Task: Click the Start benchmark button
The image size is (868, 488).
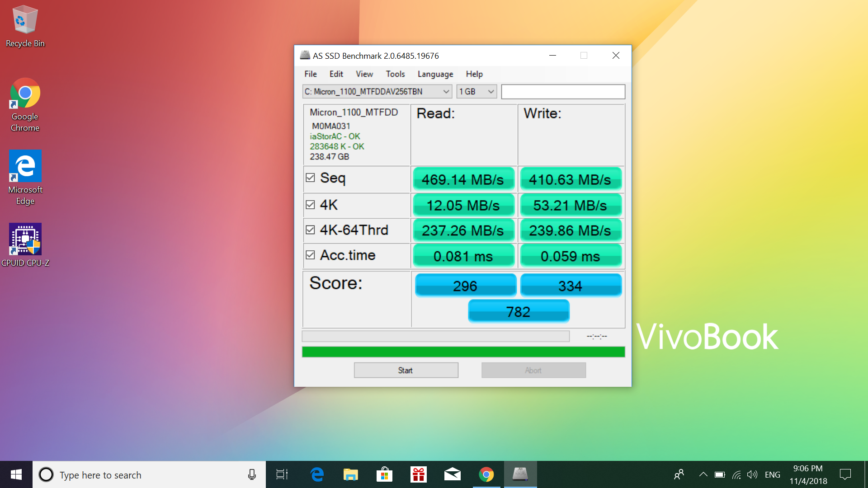Action: [406, 371]
